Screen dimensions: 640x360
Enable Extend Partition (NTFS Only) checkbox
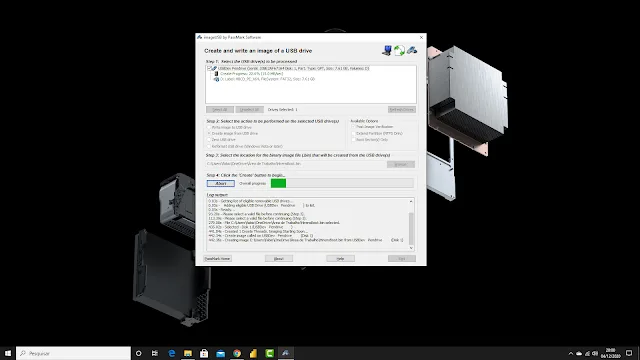click(353, 133)
